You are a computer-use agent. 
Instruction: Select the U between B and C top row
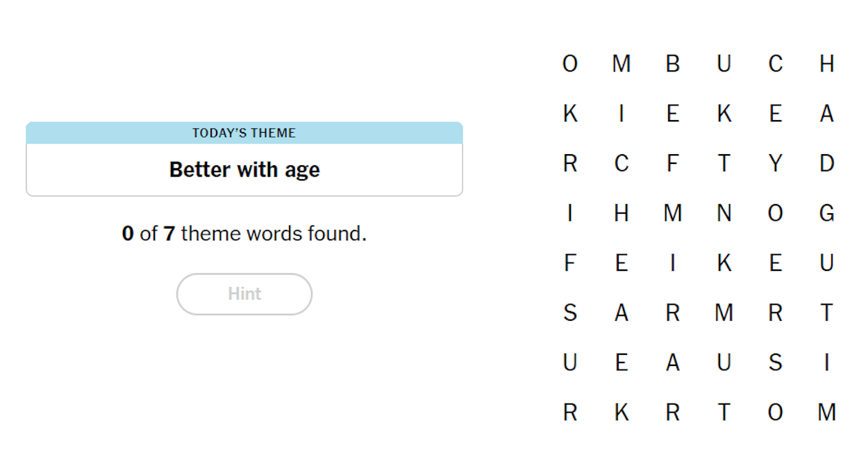[724, 63]
